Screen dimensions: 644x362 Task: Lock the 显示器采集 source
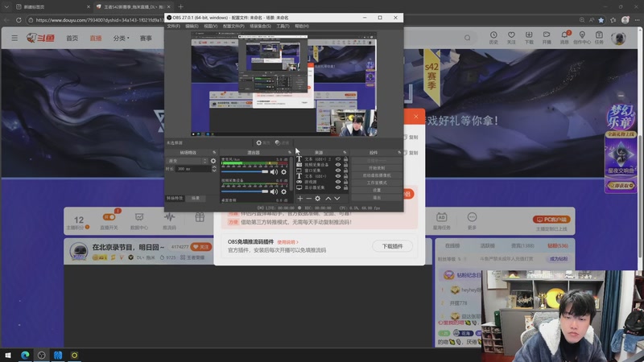tap(345, 187)
